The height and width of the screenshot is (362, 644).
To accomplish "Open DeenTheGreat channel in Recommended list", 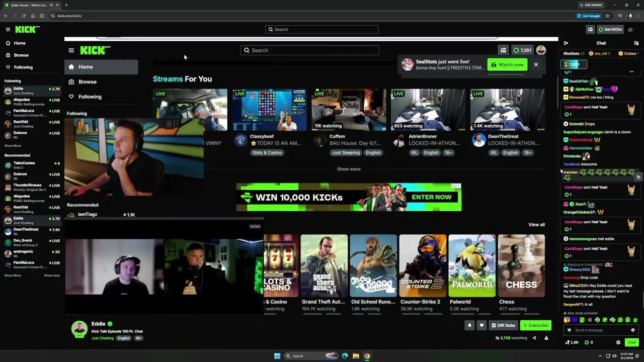I will [31, 231].
